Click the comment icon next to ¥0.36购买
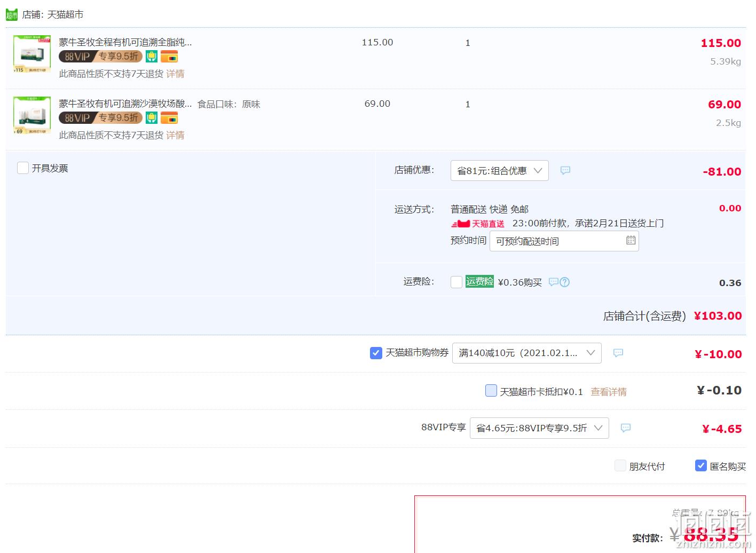The image size is (756, 553). (554, 281)
